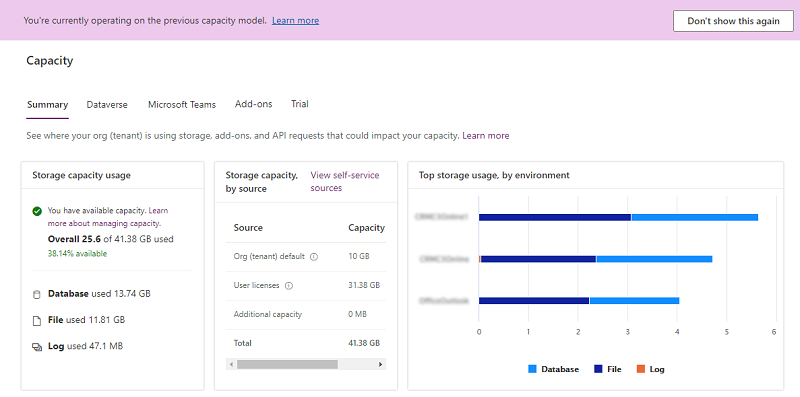Open info icon beside Org (tenant) default

[x=314, y=257]
